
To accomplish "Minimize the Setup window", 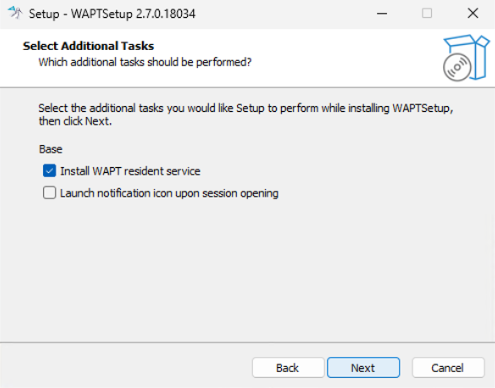I will point(382,14).
